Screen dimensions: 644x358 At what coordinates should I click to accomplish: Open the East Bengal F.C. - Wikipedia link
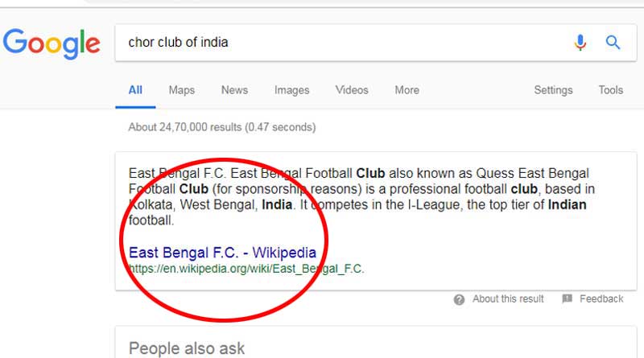pyautogui.click(x=222, y=253)
